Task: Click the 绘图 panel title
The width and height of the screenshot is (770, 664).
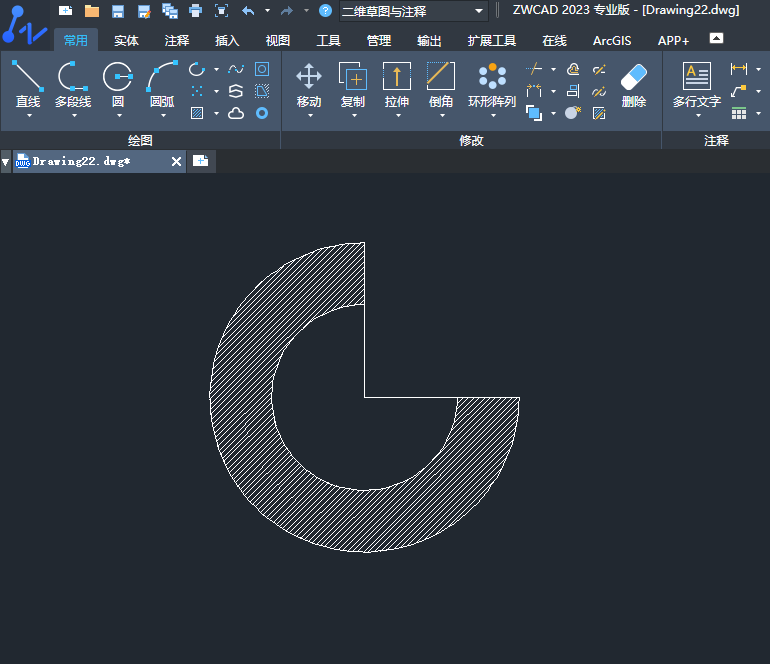Action: (140, 140)
